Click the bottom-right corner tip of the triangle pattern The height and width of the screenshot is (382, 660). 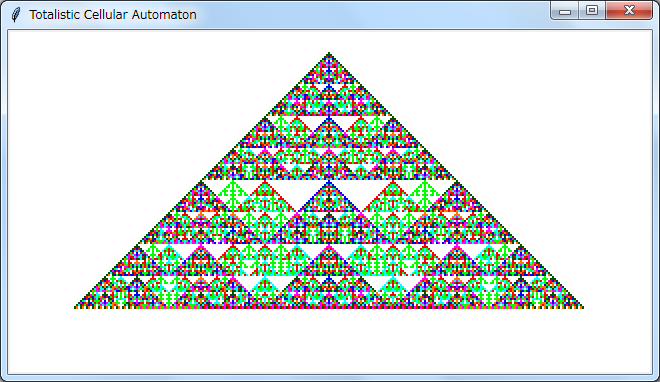(582, 306)
